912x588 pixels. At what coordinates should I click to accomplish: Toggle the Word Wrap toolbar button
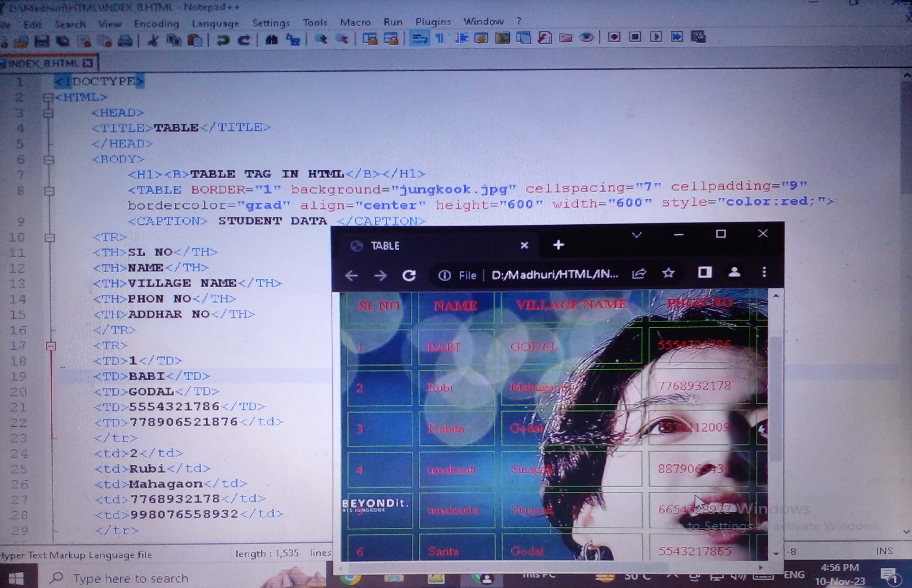coord(419,38)
